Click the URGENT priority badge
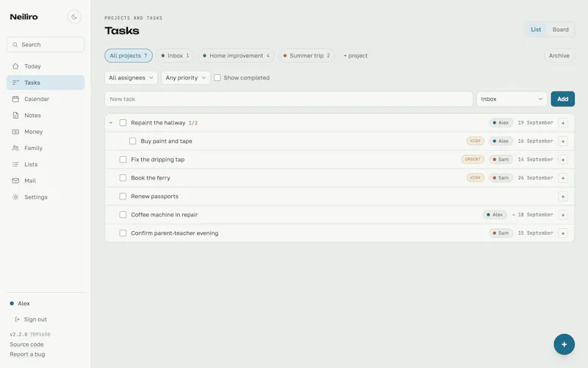This screenshot has width=588, height=368. coord(473,160)
